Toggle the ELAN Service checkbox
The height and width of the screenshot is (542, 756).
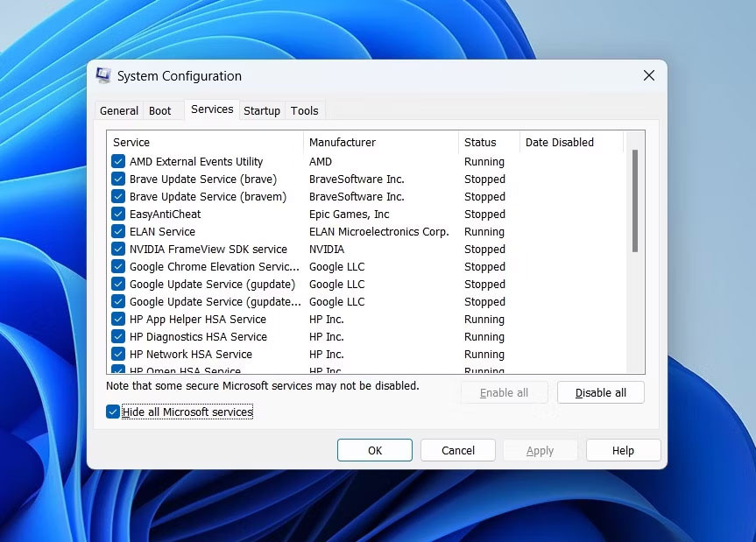(x=117, y=231)
